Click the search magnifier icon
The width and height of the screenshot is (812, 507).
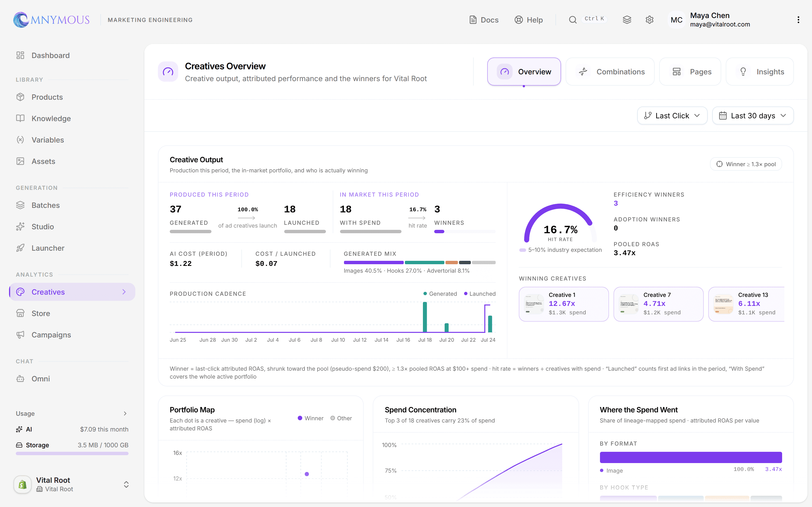point(573,20)
